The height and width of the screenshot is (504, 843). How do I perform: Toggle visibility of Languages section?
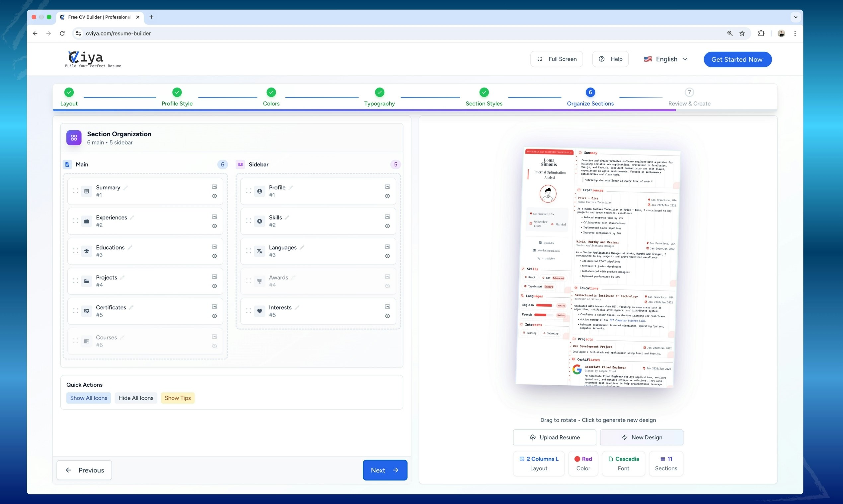coord(387,256)
